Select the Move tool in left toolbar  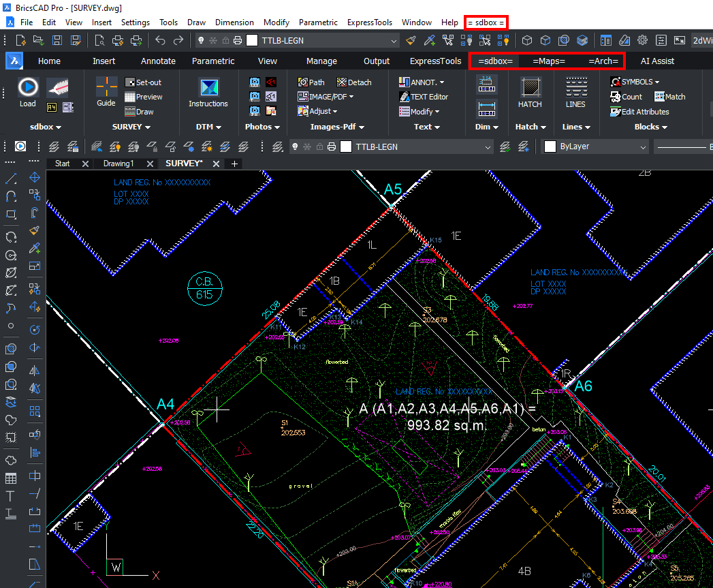tap(35, 178)
